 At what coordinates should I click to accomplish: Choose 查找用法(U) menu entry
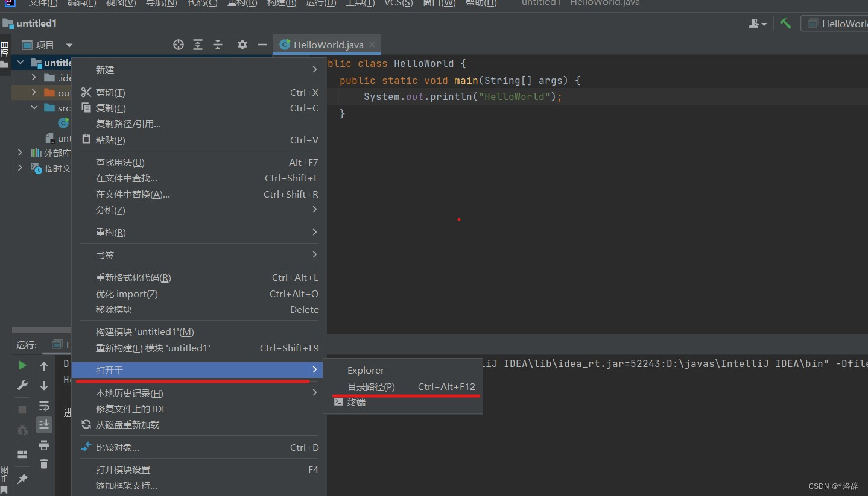tap(198, 162)
